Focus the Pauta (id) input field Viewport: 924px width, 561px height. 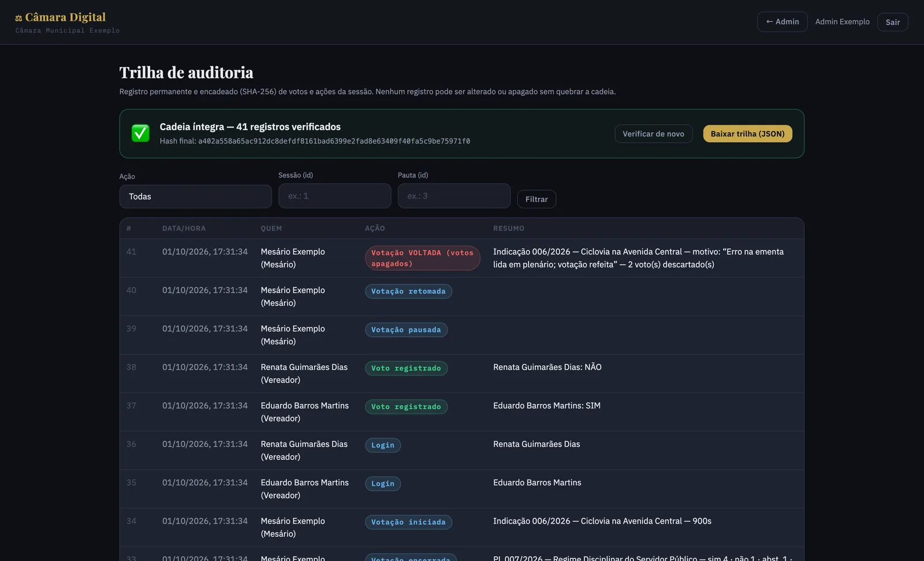454,196
